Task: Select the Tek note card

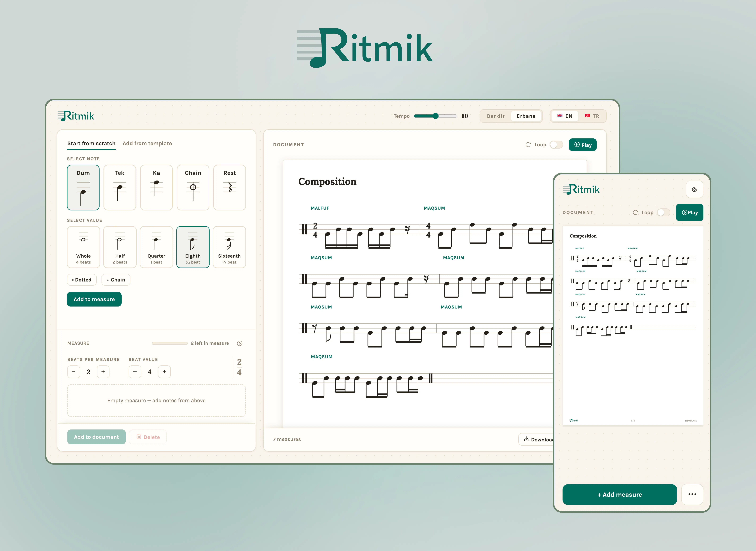Action: click(120, 188)
